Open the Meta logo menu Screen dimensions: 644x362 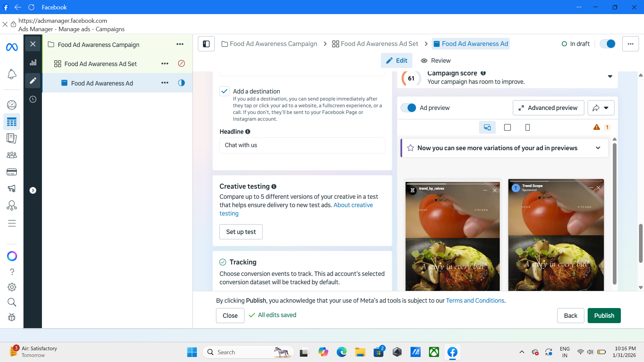click(12, 47)
